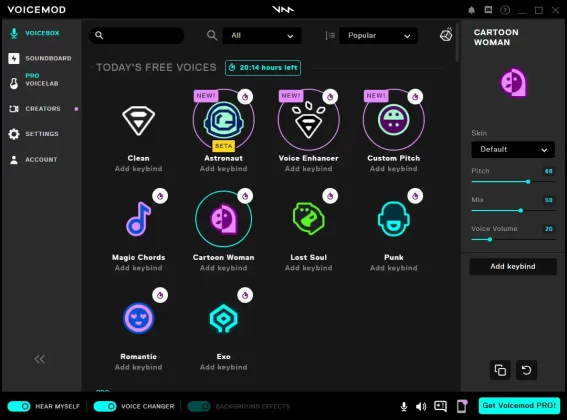Click the Cartoon Woman avatar in right panel
The image size is (567, 420).
(513, 82)
